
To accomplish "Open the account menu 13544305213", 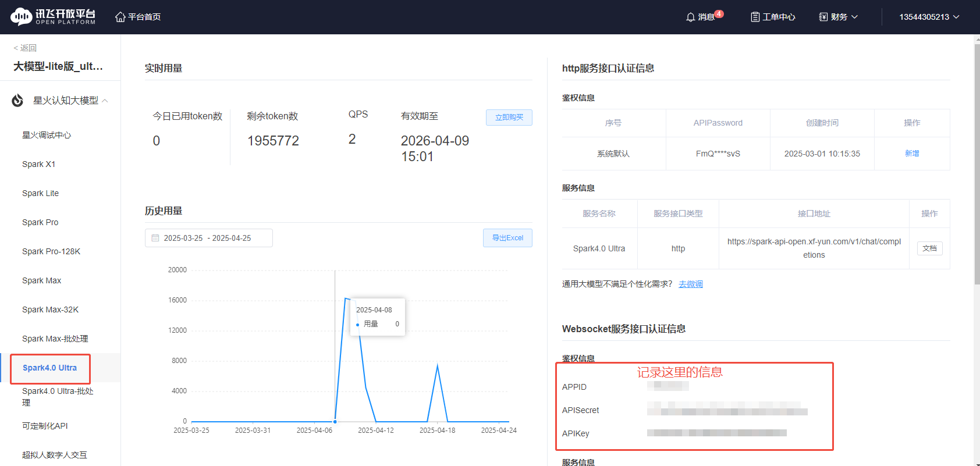I will (x=929, y=17).
